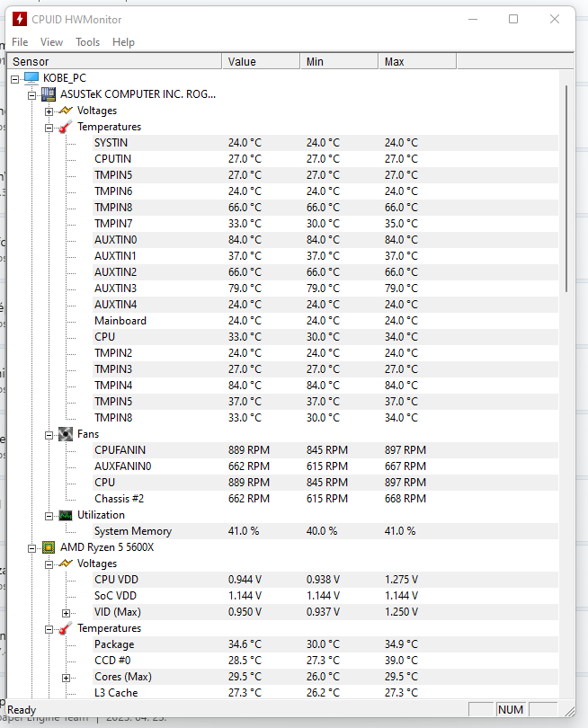Select the Chassis #2 fan row
The width and height of the screenshot is (588, 728).
tap(325, 499)
